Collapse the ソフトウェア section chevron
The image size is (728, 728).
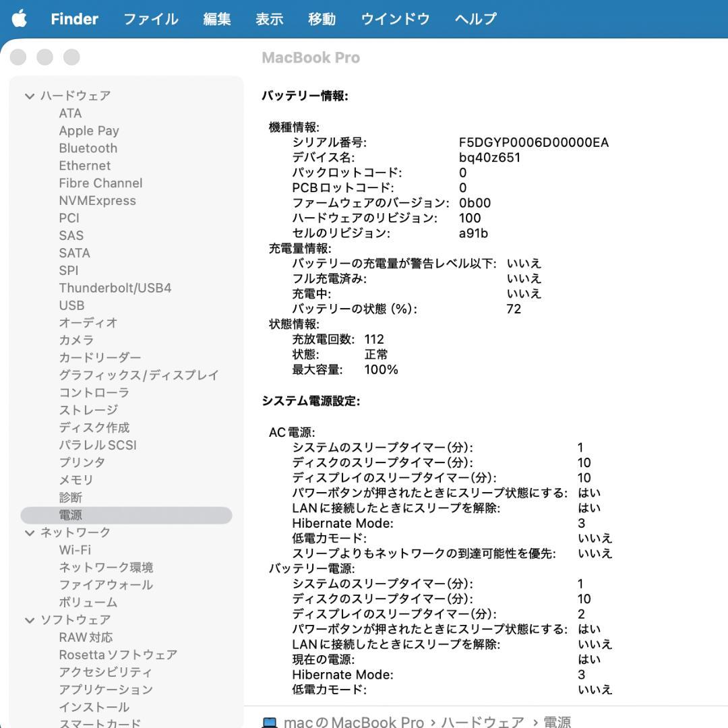(x=30, y=620)
